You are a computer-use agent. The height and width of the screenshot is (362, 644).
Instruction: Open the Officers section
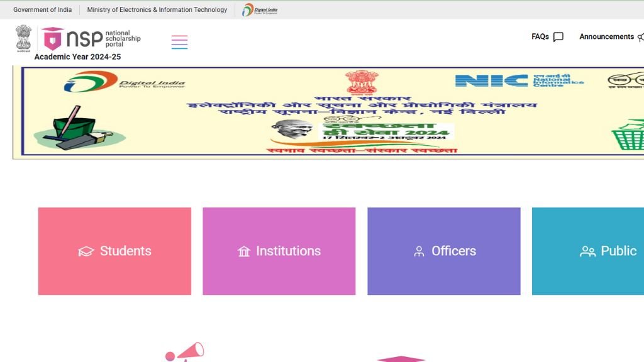(444, 251)
